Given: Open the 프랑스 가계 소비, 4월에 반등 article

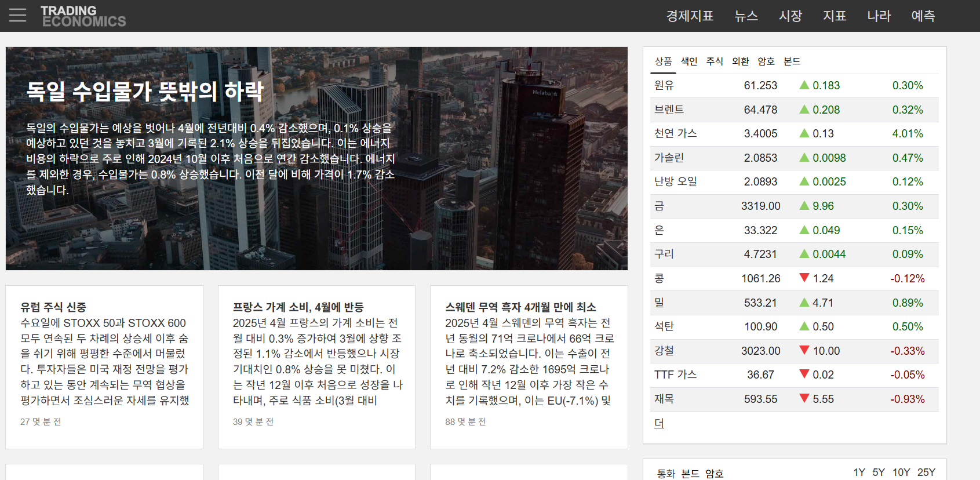Looking at the screenshot, I should (298, 307).
